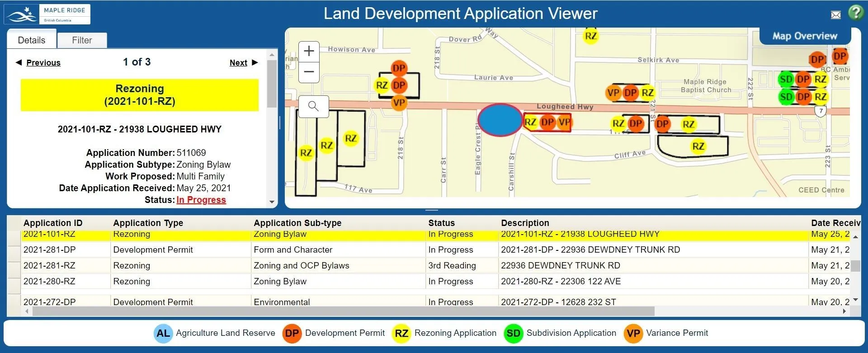Click the envelope email icon
This screenshot has width=868, height=353.
[x=836, y=15]
